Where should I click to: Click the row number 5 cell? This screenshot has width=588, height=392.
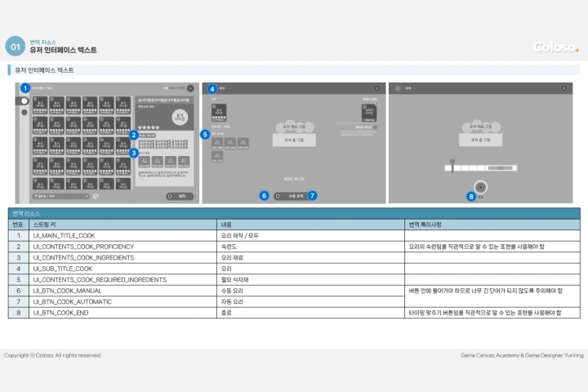tap(18, 279)
